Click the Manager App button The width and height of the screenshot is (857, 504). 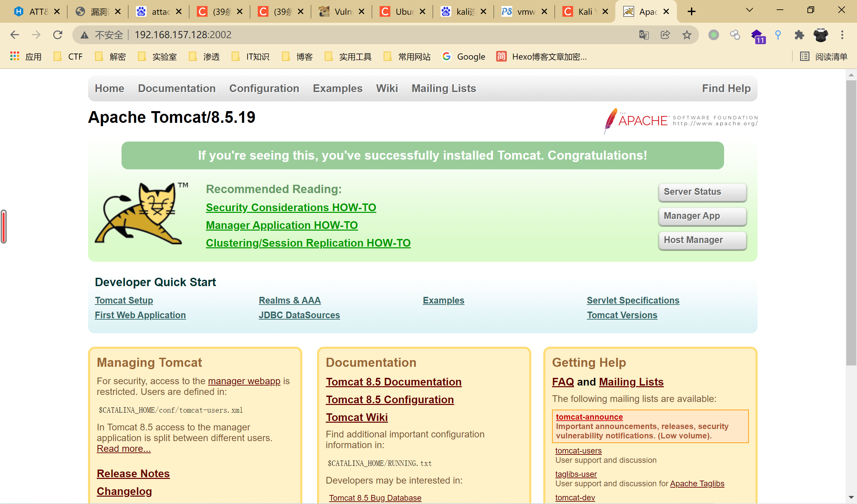(702, 216)
